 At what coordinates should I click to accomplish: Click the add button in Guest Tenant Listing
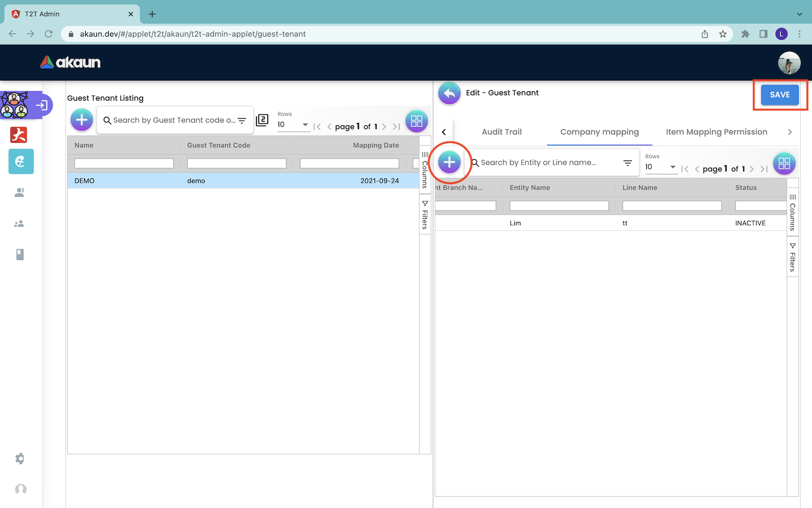click(82, 120)
